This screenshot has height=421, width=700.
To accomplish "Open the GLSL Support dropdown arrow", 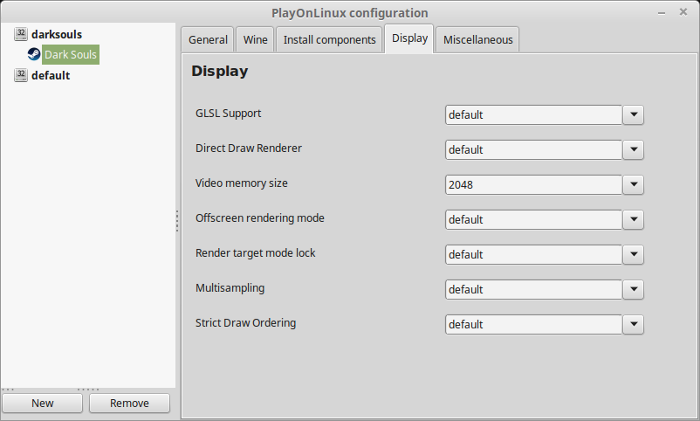I will click(x=633, y=115).
